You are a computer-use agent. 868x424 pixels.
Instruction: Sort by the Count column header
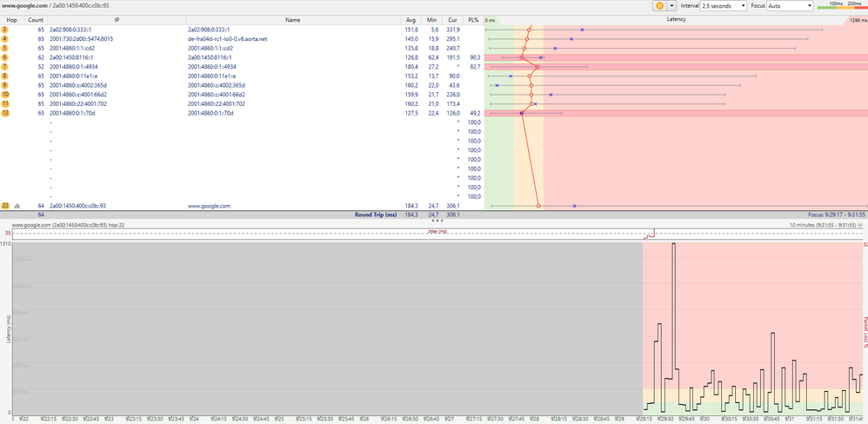tap(36, 20)
